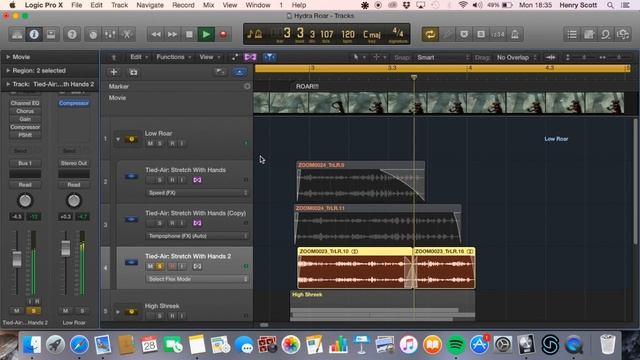Mute the Low Roar track
The height and width of the screenshot is (360, 640).
click(150, 143)
